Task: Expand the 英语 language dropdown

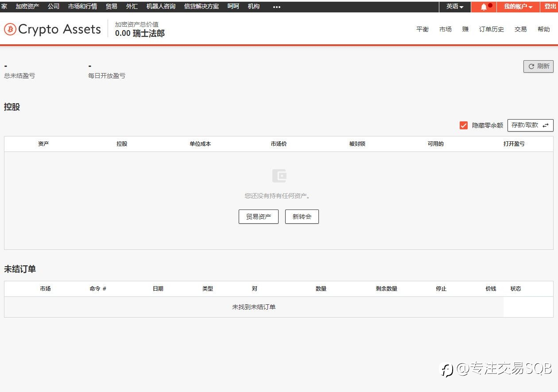Action: (x=455, y=7)
